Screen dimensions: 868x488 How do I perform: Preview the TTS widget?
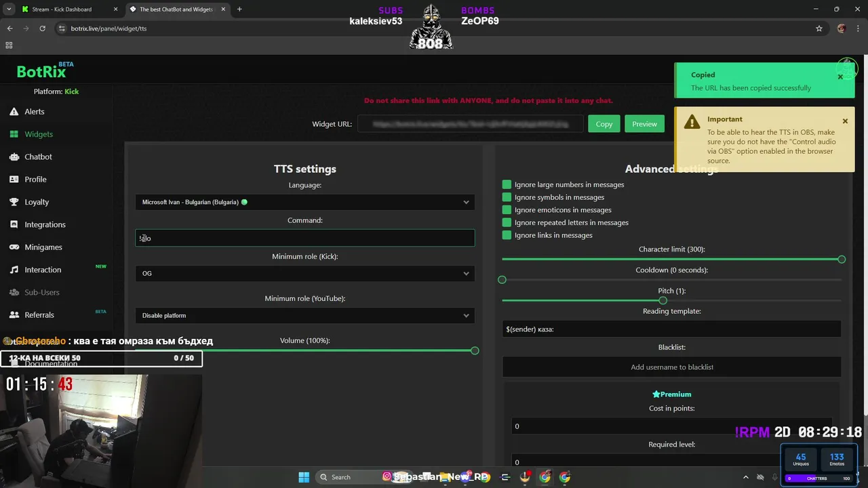(x=644, y=124)
